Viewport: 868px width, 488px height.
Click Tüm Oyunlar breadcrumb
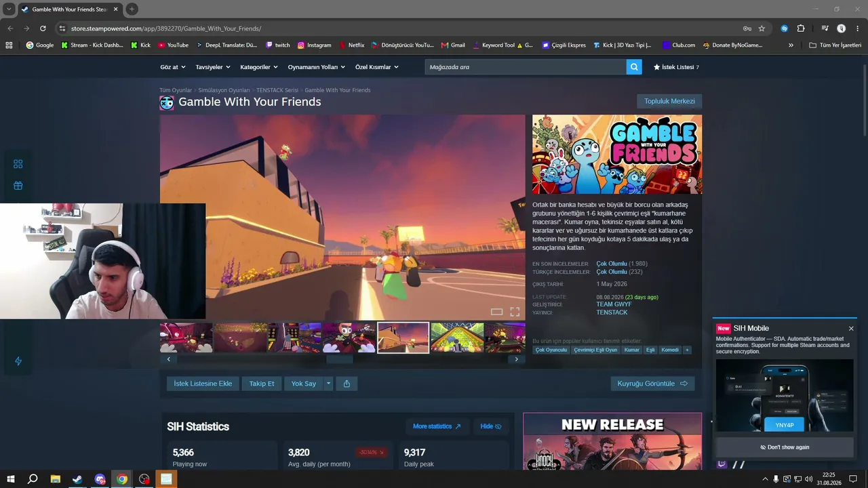pyautogui.click(x=176, y=90)
